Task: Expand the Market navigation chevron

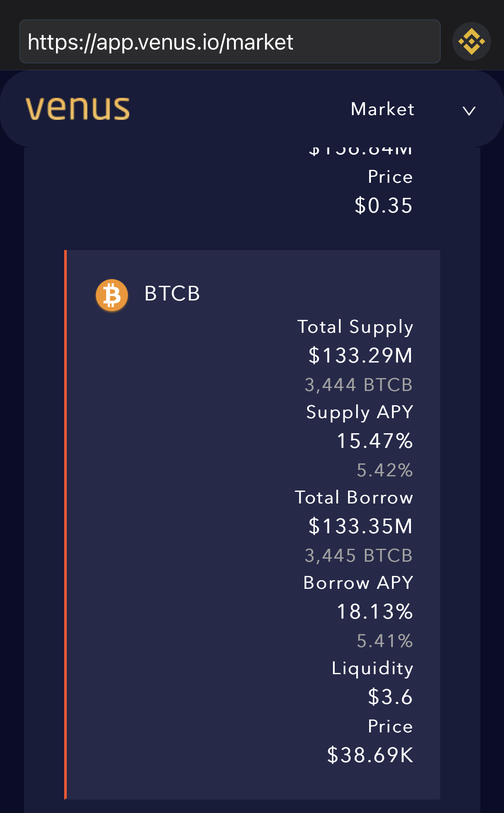Action: [x=469, y=111]
